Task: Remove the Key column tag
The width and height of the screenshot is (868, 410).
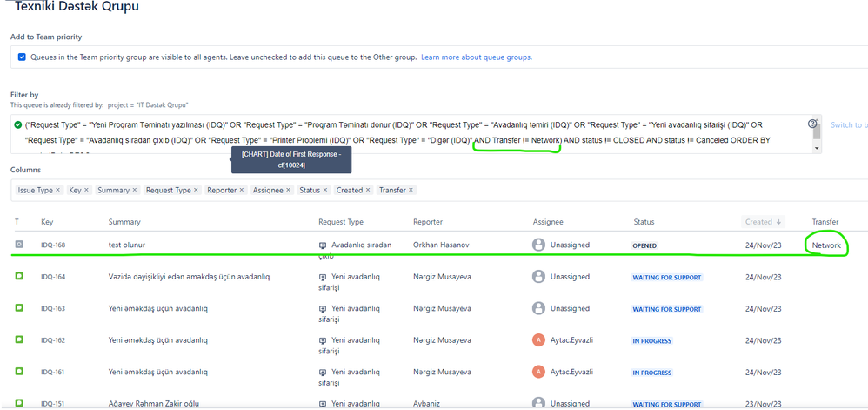Action: point(86,190)
